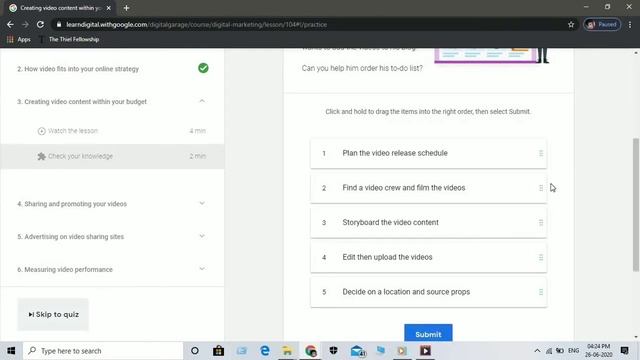Select item Edit then upload the videos
Image resolution: width=640 pixels, height=360 pixels.
coord(428,257)
